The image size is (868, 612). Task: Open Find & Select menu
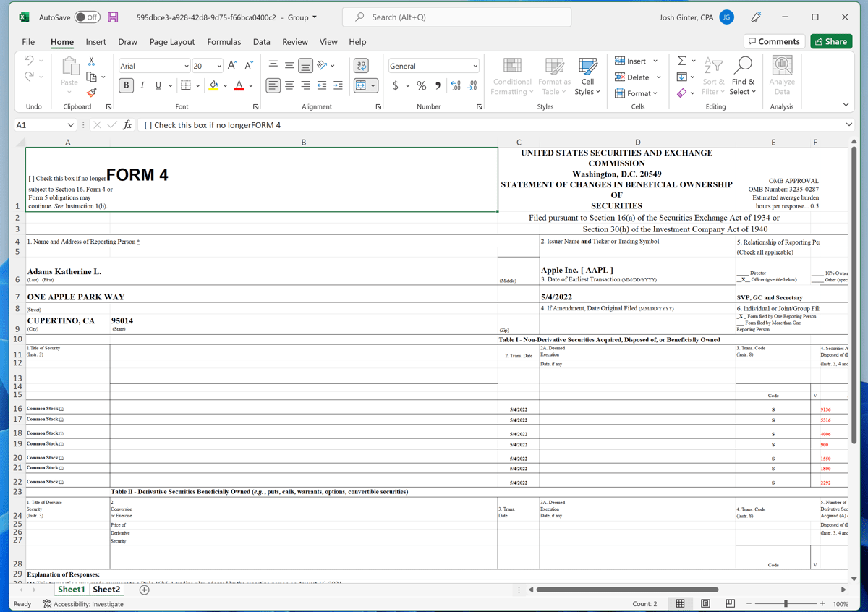[742, 76]
